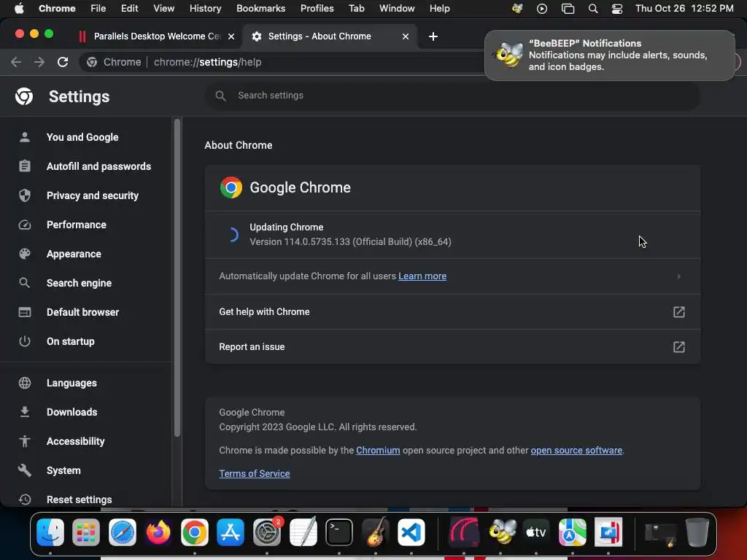Viewport: 747px width, 560px height.
Task: Open Trash in the Dock
Action: tap(697, 532)
